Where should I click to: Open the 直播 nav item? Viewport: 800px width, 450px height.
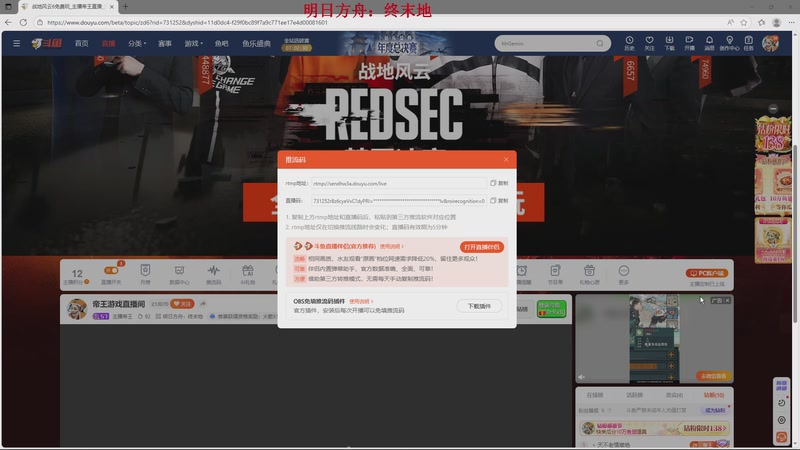click(x=108, y=43)
